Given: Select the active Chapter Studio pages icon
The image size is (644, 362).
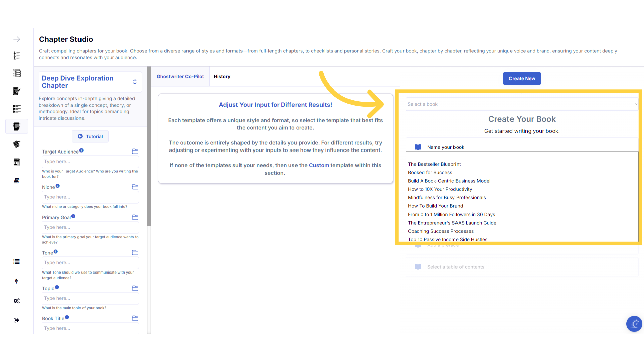Looking at the screenshot, I should point(17,126).
